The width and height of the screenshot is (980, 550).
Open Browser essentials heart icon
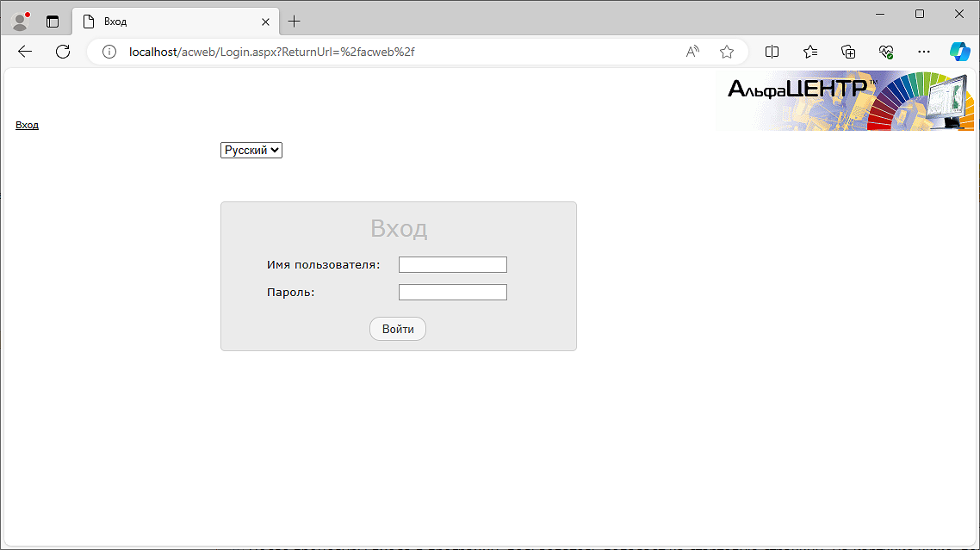tap(886, 52)
